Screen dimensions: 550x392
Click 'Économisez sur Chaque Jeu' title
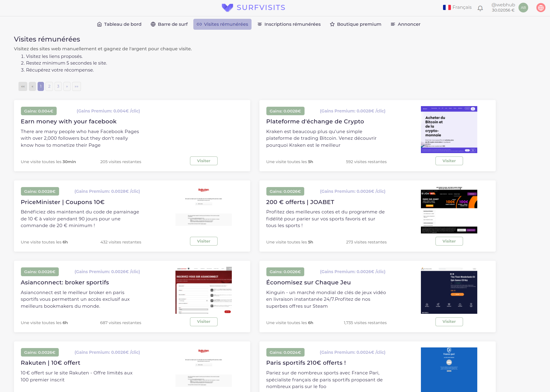tap(308, 283)
